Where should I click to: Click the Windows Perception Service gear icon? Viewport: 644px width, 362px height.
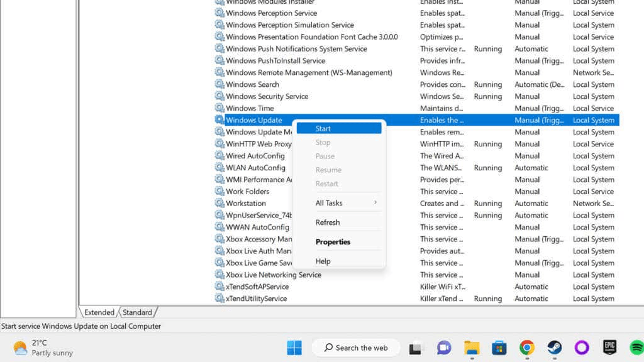[219, 13]
